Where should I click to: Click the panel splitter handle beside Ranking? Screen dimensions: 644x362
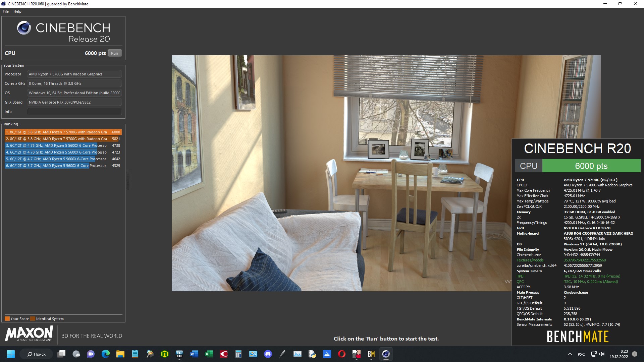tap(128, 180)
